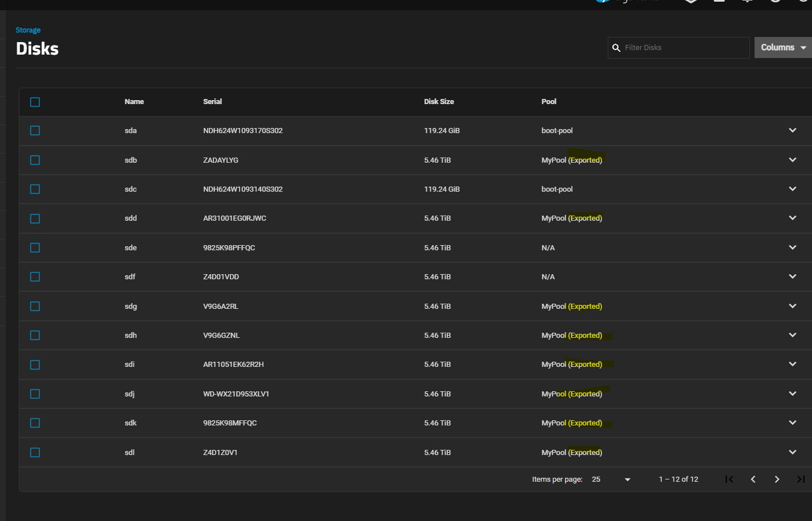Expand the row for disk sdf
Viewport: 812px width, 521px height.
tap(792, 276)
